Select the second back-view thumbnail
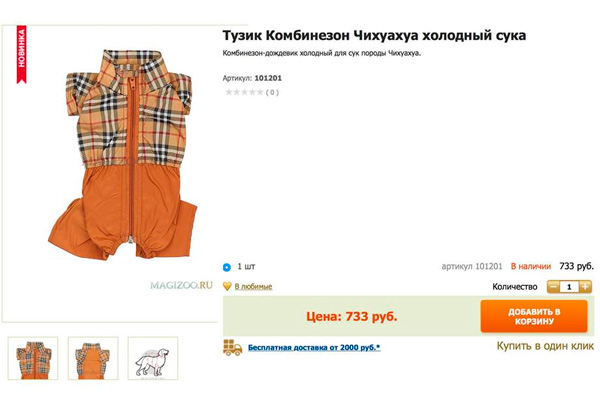 tap(93, 358)
